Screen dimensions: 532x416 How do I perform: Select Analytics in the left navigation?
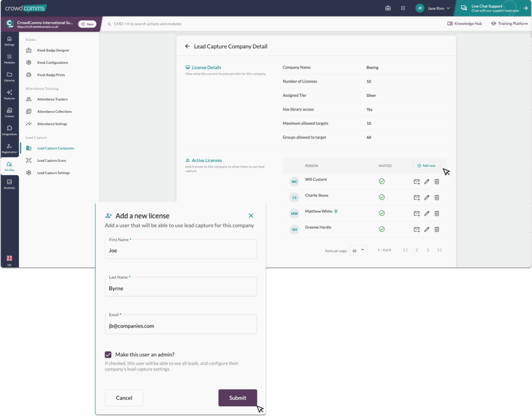pos(9,184)
